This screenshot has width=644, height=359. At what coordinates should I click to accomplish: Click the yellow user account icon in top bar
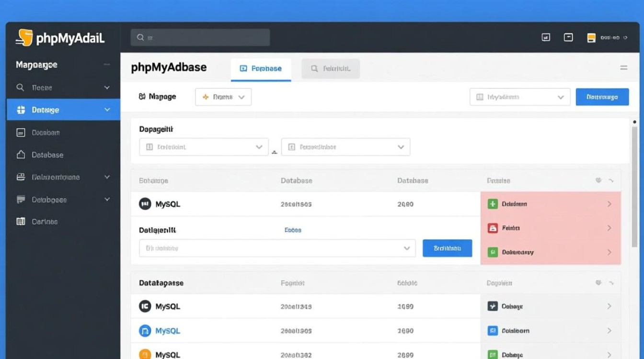pos(591,38)
